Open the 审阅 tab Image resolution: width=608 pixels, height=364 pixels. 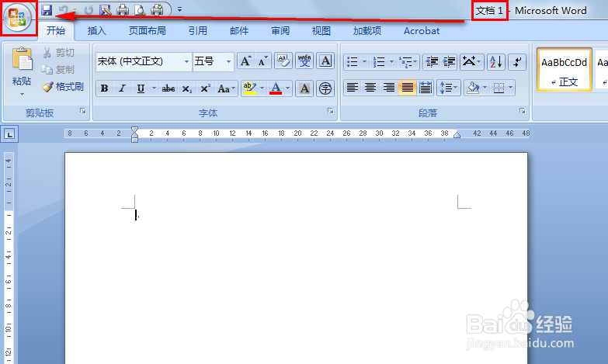280,30
